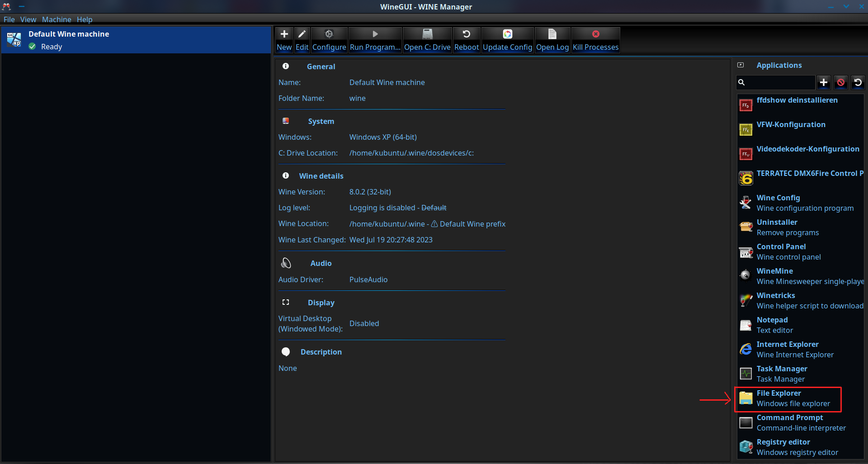The width and height of the screenshot is (868, 464).
Task: Click 'Wine configuration program' subtitle
Action: (805, 208)
